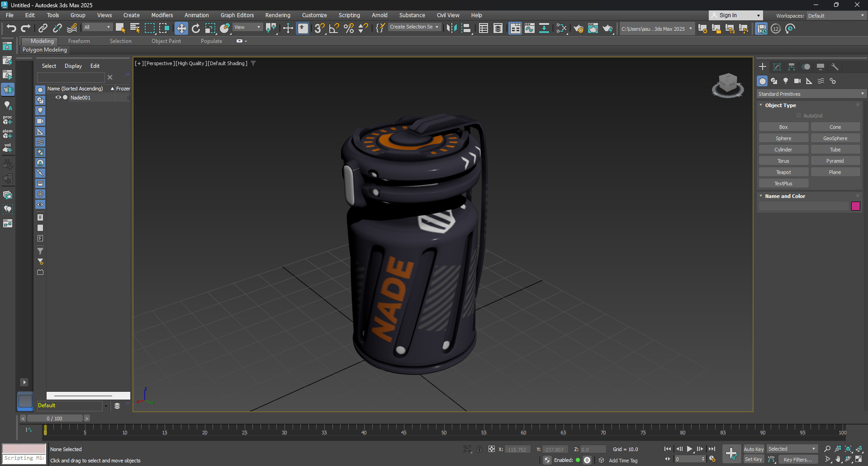The image size is (868, 466).
Task: Open the Rendering menu
Action: 278,15
